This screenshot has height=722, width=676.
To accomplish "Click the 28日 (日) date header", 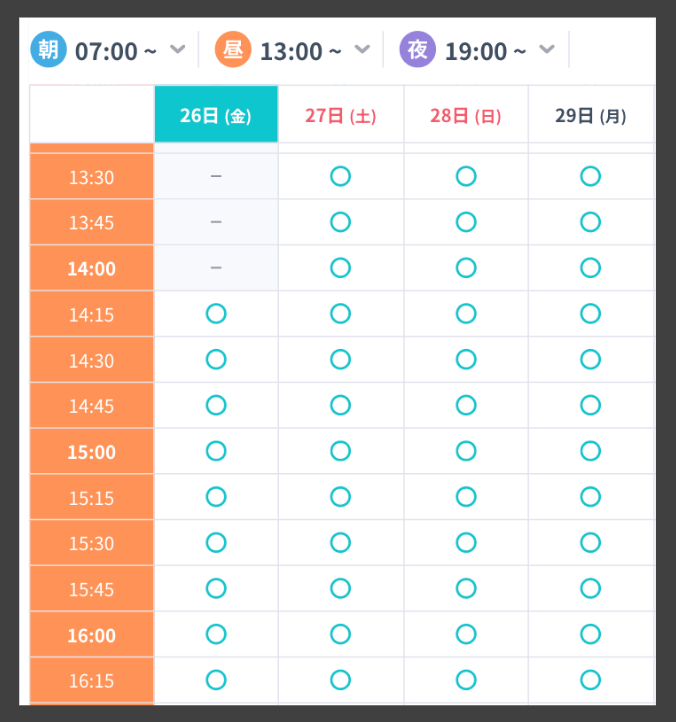I will click(466, 115).
